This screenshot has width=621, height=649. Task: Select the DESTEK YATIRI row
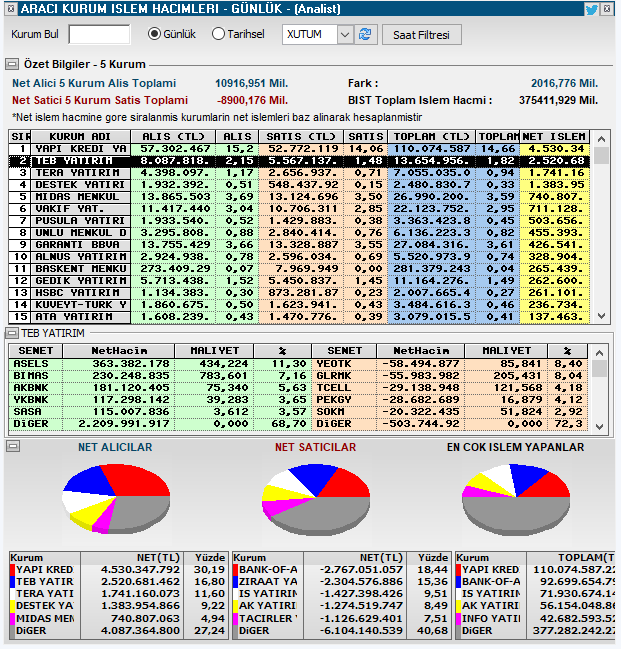[x=298, y=185]
